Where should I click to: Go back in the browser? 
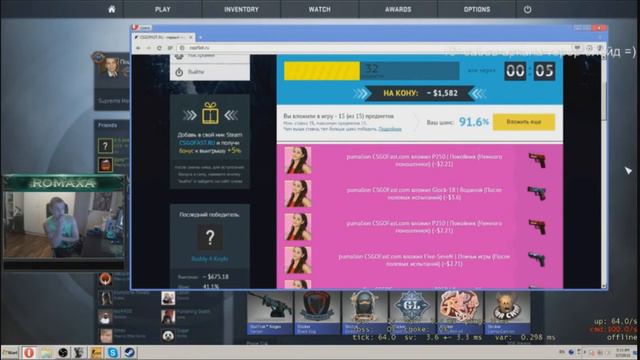pos(138,48)
